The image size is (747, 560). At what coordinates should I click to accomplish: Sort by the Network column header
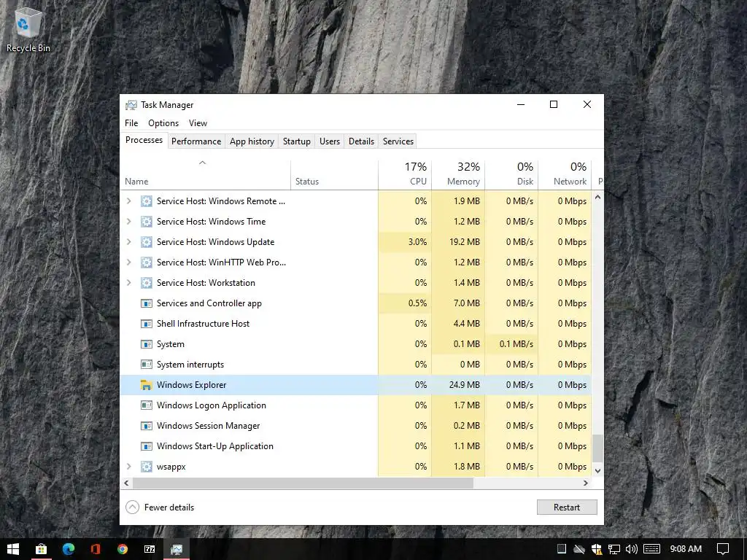tap(565, 175)
